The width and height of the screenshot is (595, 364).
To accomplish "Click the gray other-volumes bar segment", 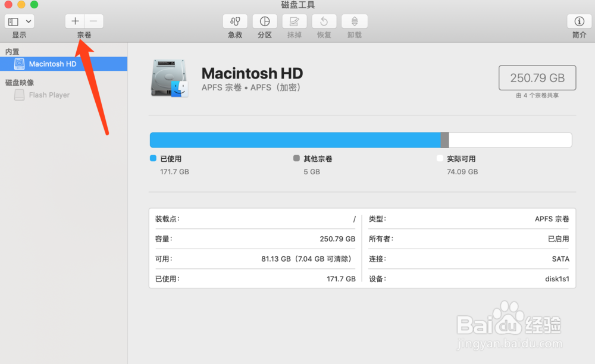I will (444, 140).
